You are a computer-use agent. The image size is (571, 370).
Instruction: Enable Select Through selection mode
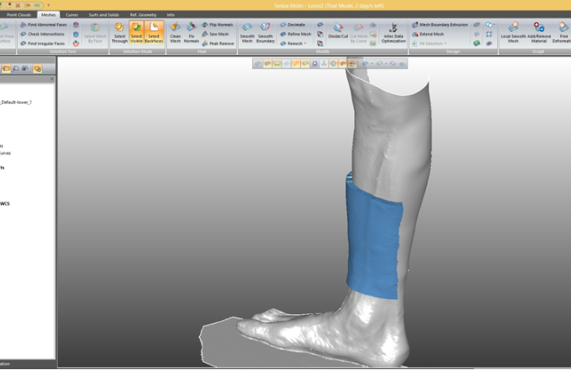click(119, 32)
